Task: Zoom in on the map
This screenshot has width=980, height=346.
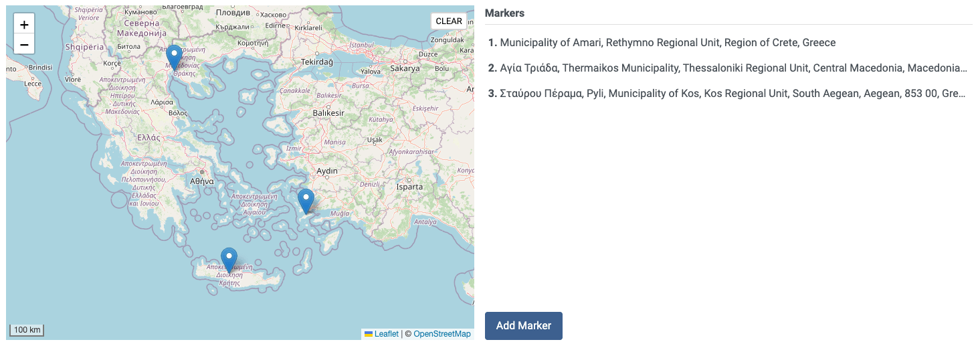Action: coord(24,24)
